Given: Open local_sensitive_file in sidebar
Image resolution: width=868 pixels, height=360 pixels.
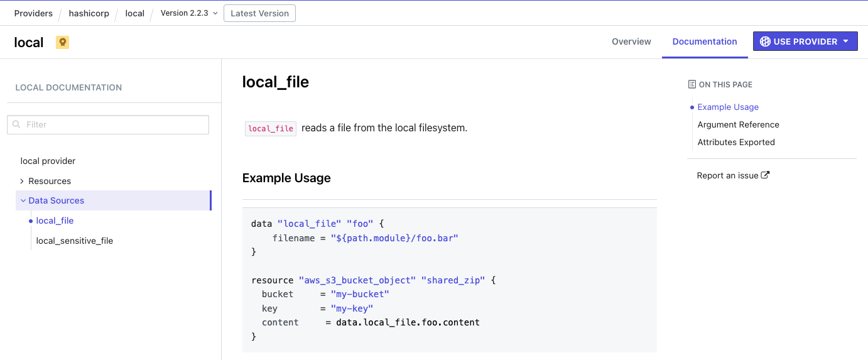Looking at the screenshot, I should point(75,241).
